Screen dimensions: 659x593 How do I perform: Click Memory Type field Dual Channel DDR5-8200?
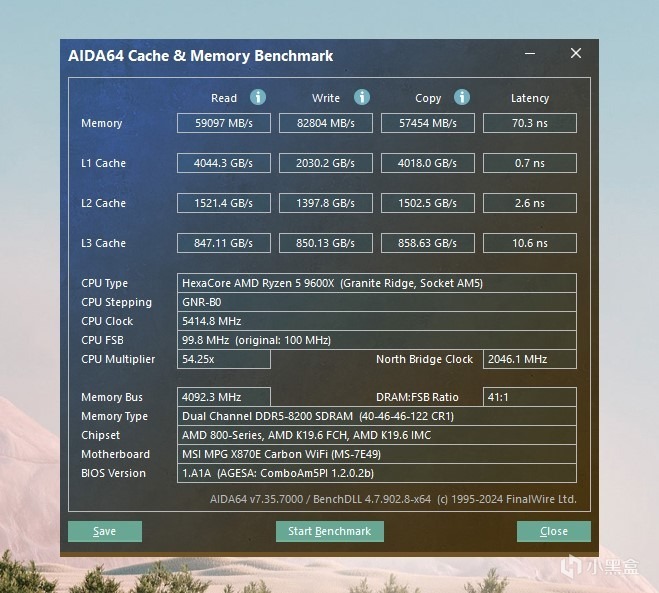click(x=377, y=416)
